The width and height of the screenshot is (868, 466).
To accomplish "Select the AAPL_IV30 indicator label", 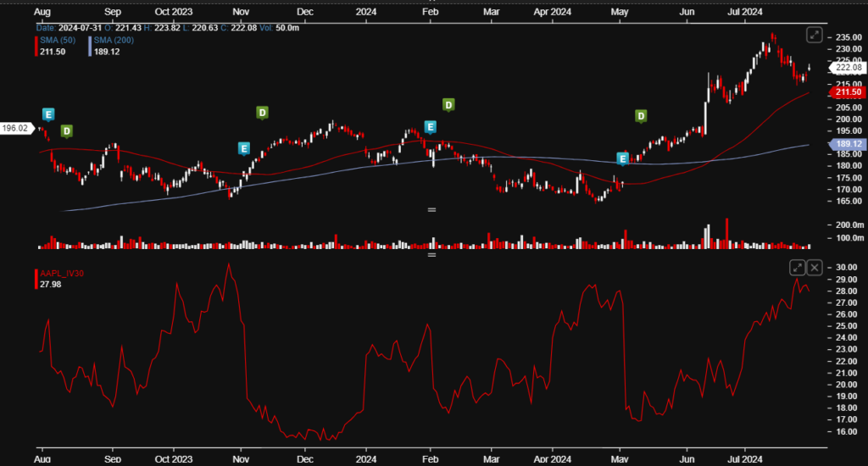I will pos(61,274).
